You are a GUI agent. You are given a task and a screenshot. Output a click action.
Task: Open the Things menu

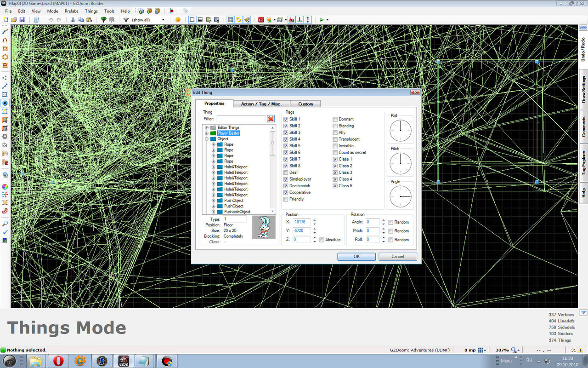point(91,11)
